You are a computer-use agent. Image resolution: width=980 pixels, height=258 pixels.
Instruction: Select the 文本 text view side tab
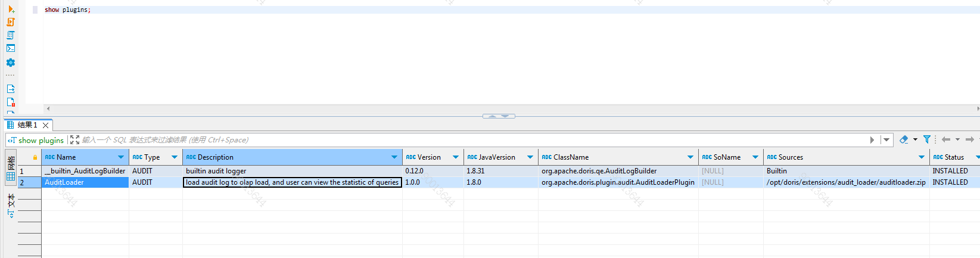[11, 205]
